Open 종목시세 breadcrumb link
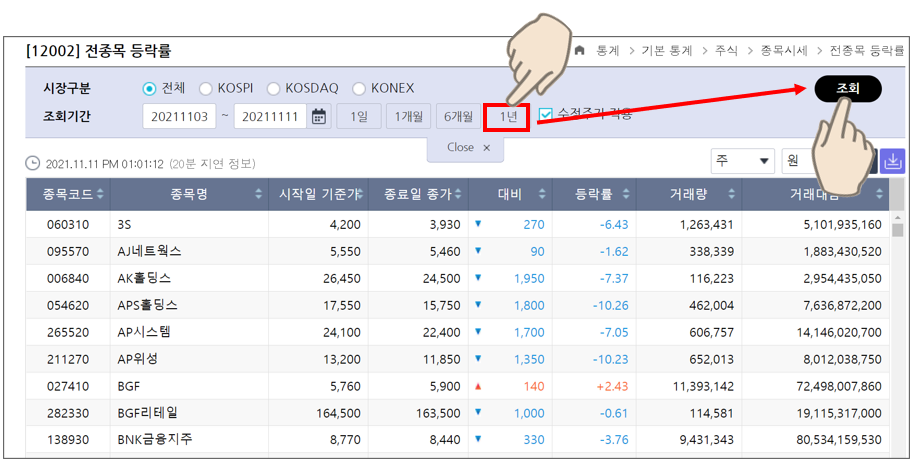 pos(784,51)
